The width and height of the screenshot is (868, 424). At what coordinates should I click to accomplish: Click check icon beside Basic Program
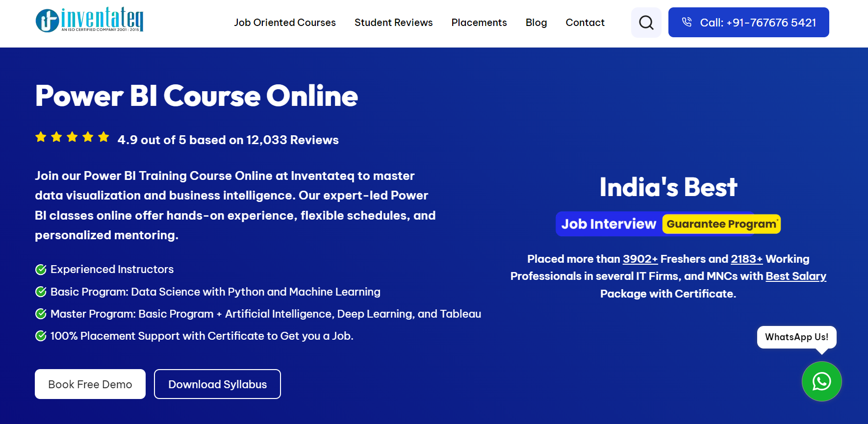coord(41,292)
